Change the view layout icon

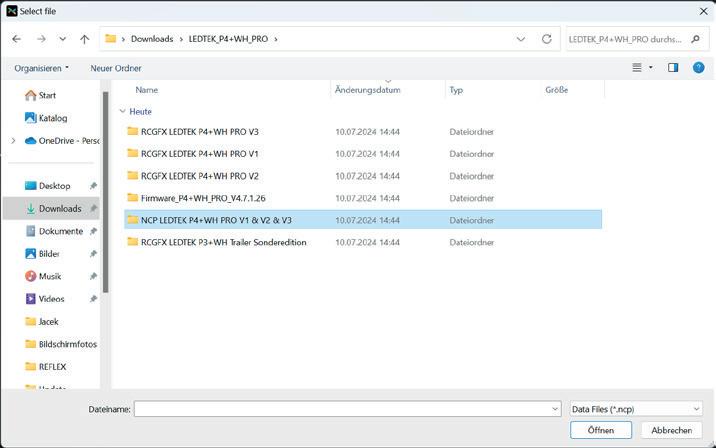637,68
